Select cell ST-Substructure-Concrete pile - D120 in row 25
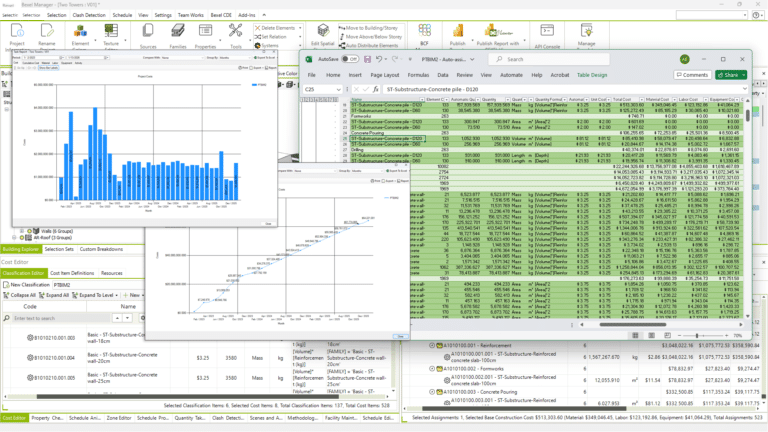The width and height of the screenshot is (768, 432). (386, 139)
